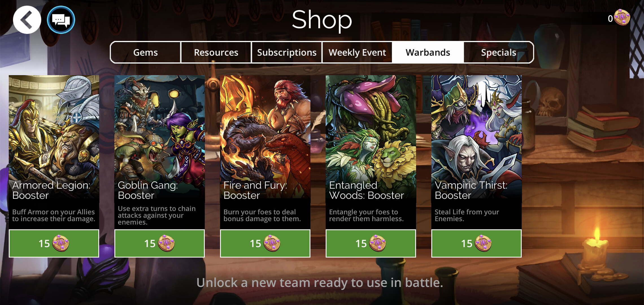Open Fire and Fury Booster card image
The image size is (644, 305).
coord(265,137)
